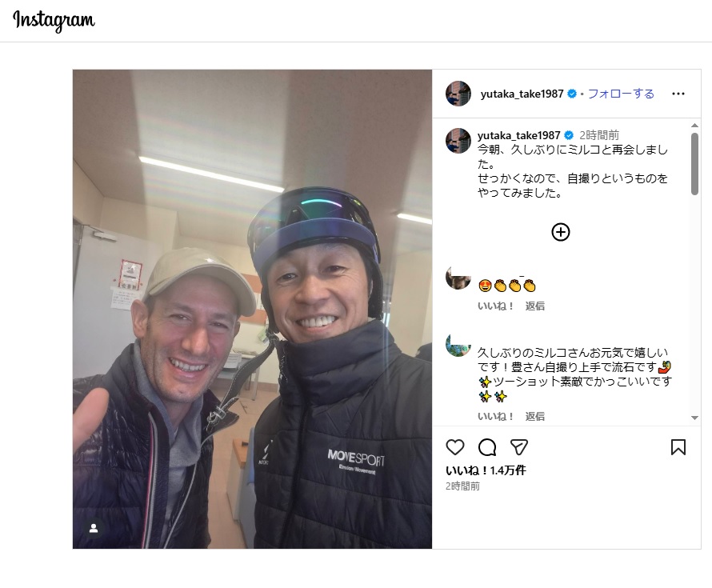The image size is (712, 588).
Task: Click the blue フォローする follow link
Action: click(621, 94)
